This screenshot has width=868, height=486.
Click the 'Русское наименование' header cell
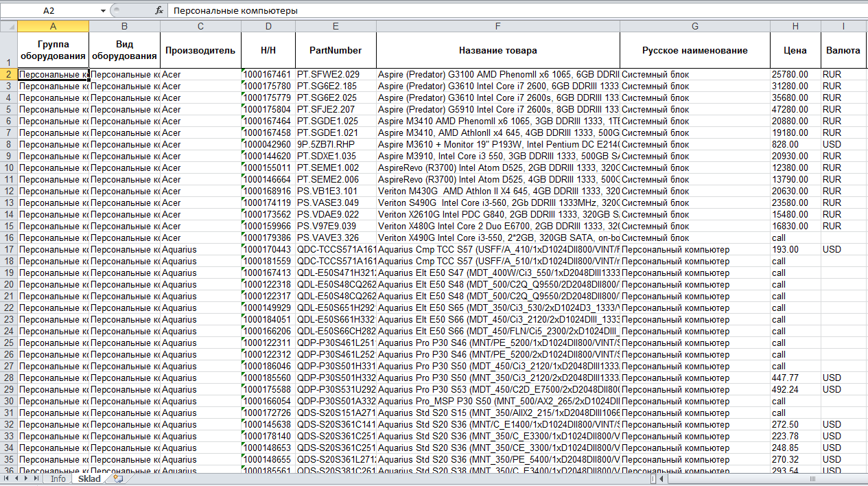pos(695,50)
